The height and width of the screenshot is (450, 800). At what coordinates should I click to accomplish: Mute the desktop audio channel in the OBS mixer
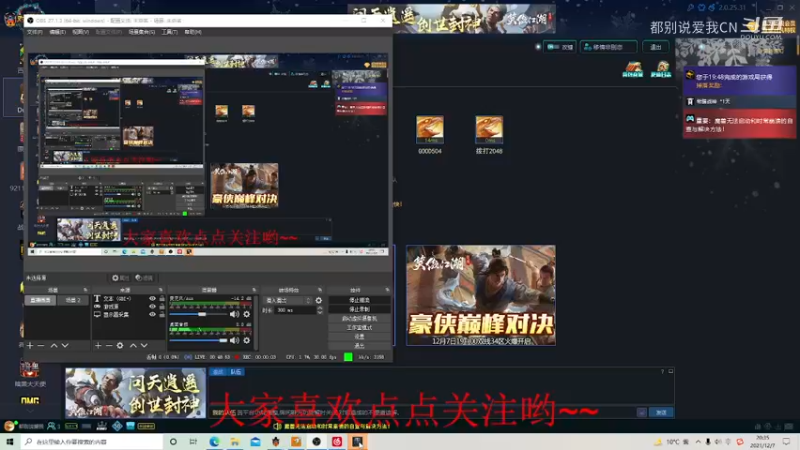234,340
